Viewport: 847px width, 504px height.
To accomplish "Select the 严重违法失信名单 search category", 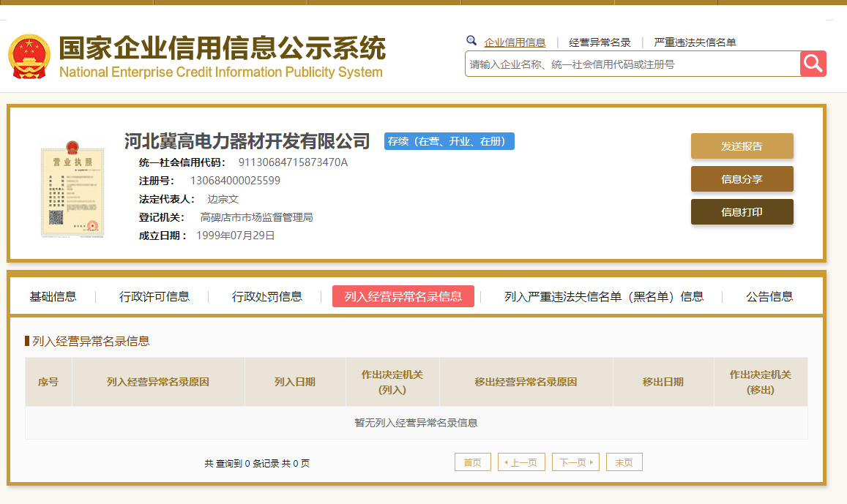I will tap(695, 42).
